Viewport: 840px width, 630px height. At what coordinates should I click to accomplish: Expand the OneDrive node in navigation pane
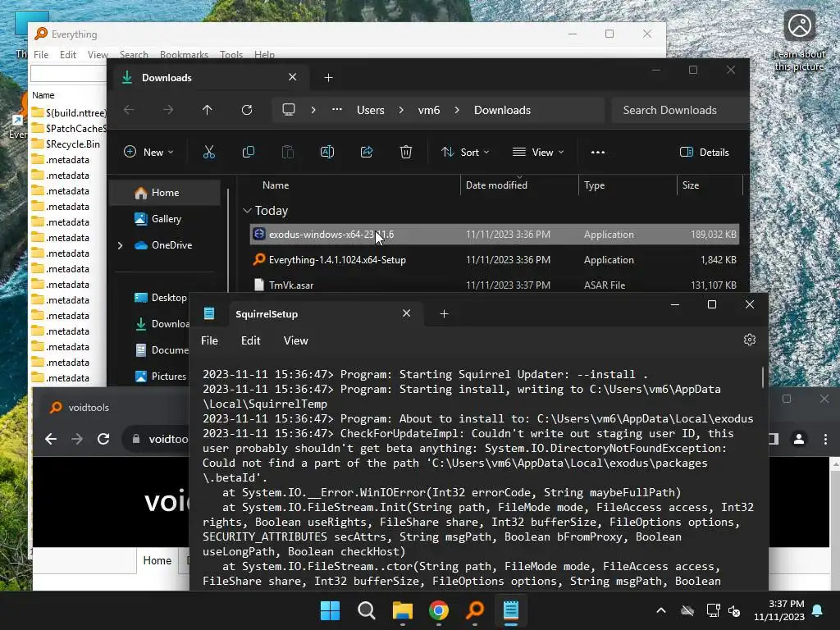pos(120,245)
